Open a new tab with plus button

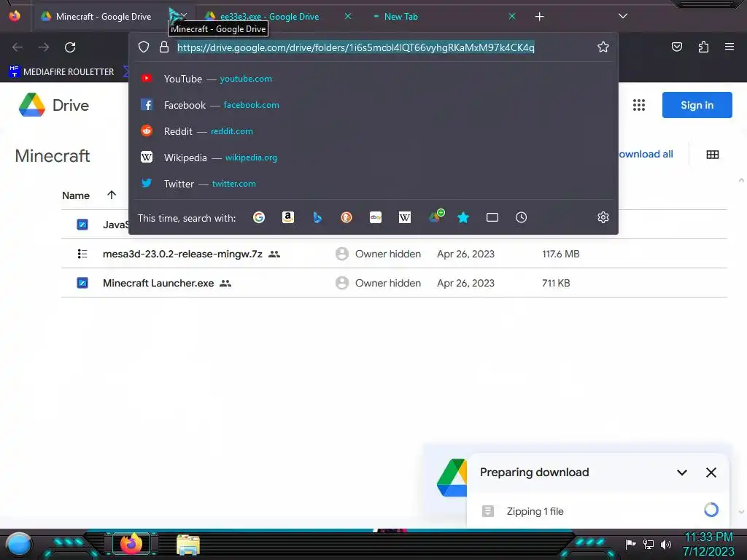[539, 17]
